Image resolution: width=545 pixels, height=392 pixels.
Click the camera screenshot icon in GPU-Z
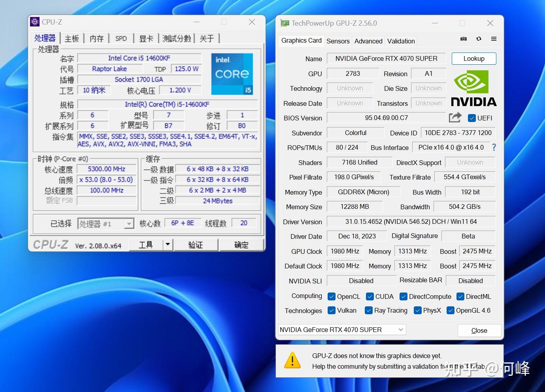pos(463,39)
